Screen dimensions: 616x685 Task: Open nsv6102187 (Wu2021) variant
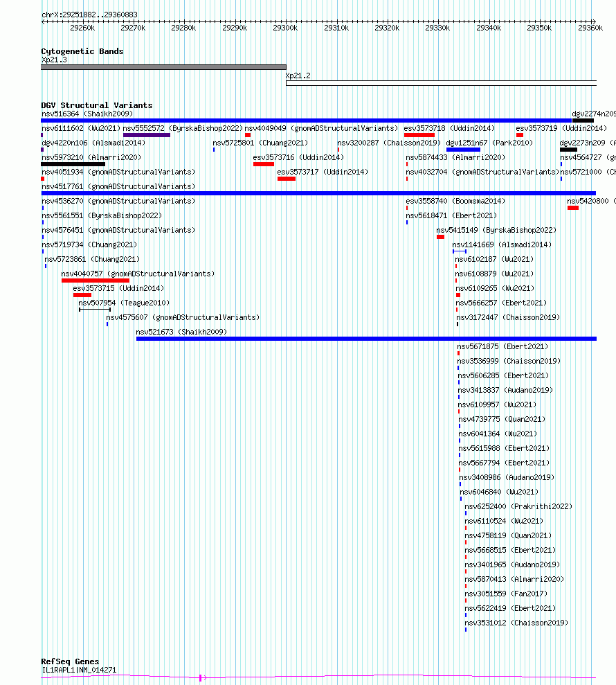coord(494,259)
